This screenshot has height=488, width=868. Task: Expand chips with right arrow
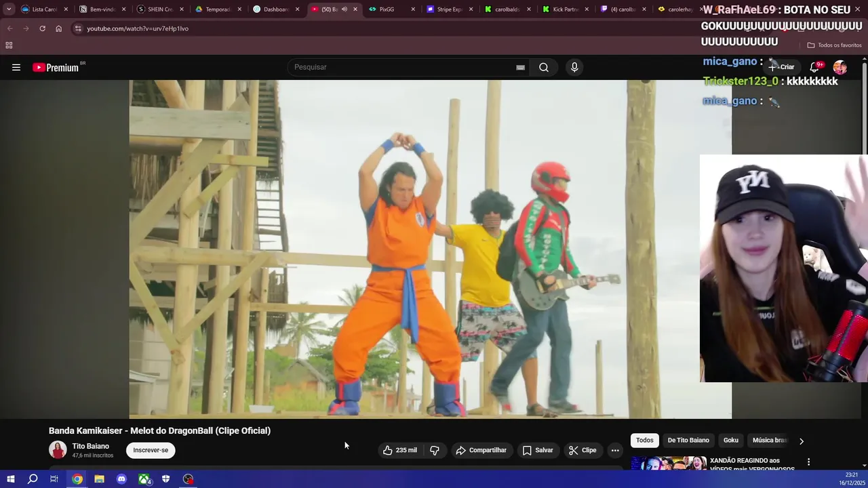coord(802,441)
